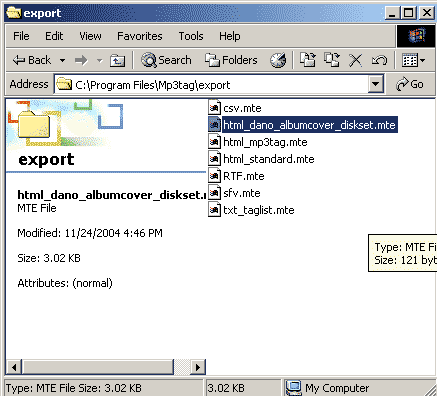Expand the Address bar dropdown arrow
The width and height of the screenshot is (437, 396).
375,84
